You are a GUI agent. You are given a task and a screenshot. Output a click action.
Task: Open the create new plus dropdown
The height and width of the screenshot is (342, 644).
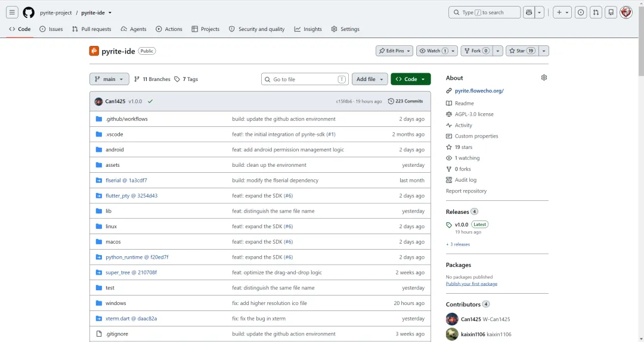pos(562,13)
